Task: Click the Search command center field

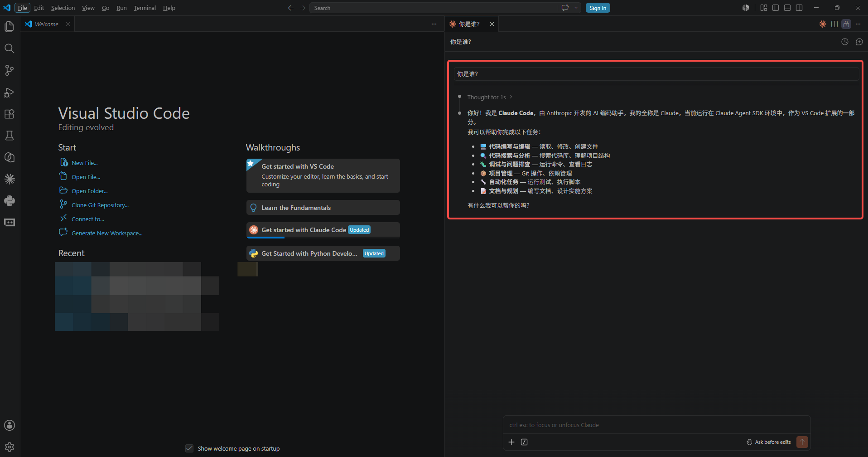Action: click(x=434, y=8)
